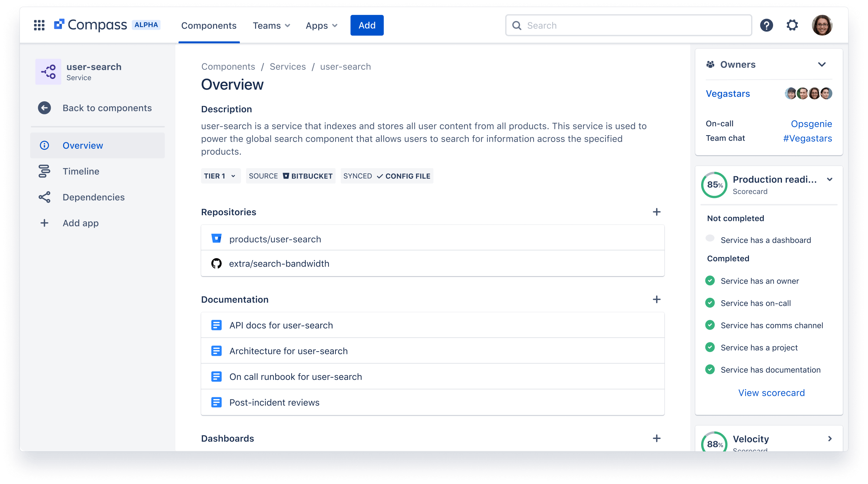Viewport: 868px width, 484px height.
Task: Click the Bitbucket icon next to products/user-search
Action: (x=217, y=238)
